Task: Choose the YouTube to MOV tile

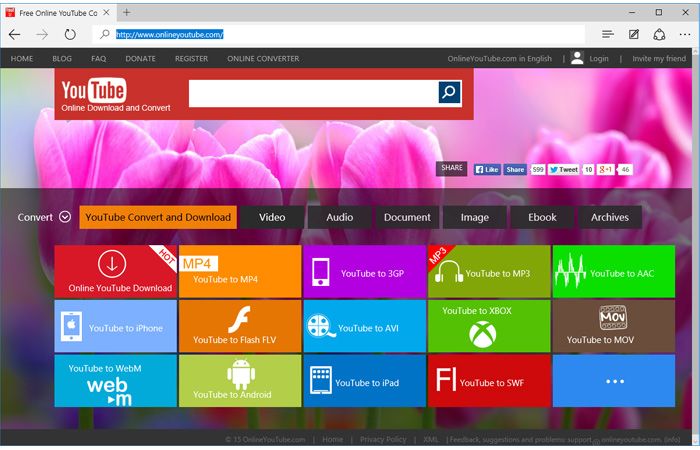Action: (x=614, y=326)
